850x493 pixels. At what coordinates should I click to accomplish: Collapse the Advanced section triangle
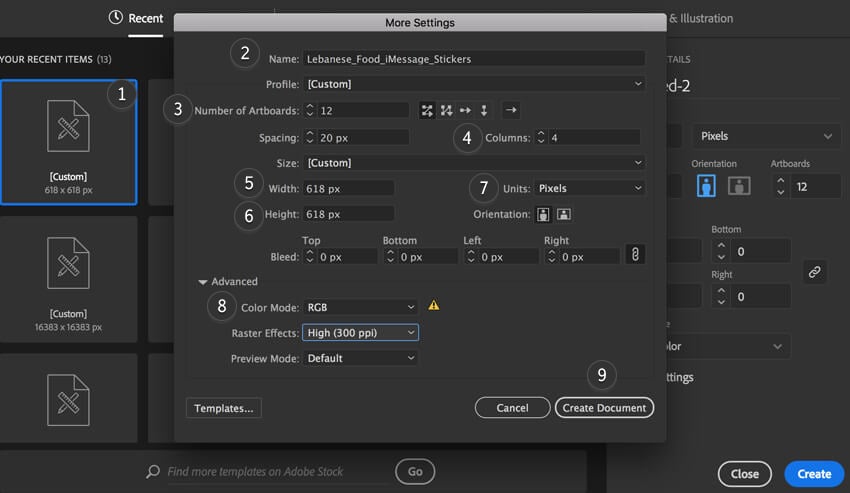(203, 282)
